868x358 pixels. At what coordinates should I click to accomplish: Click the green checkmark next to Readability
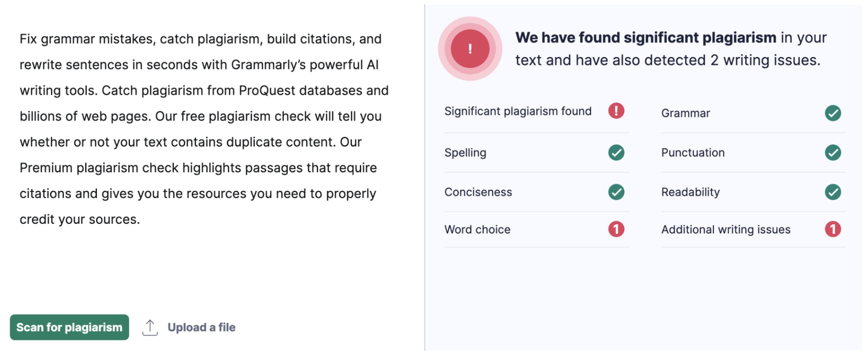832,192
